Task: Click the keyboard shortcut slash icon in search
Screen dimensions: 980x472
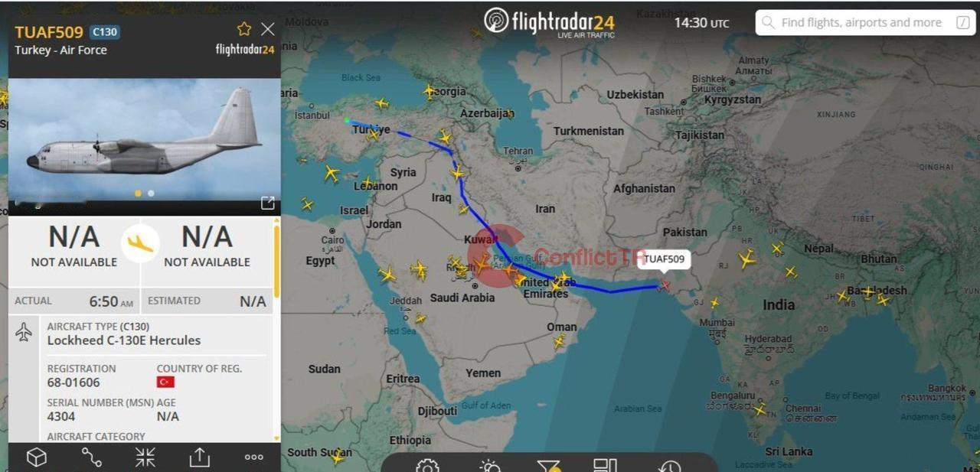Action: 962,23
